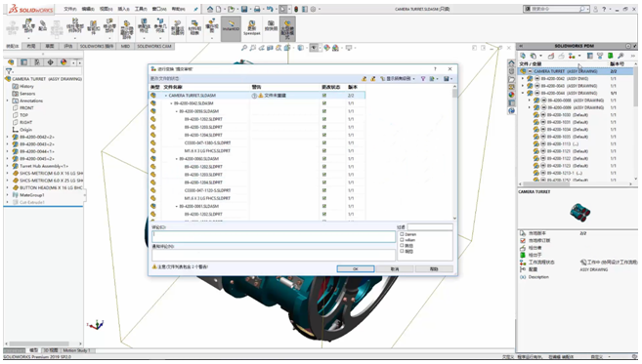Select the InstantSD toolbar button
642x364 pixels.
[x=231, y=27]
